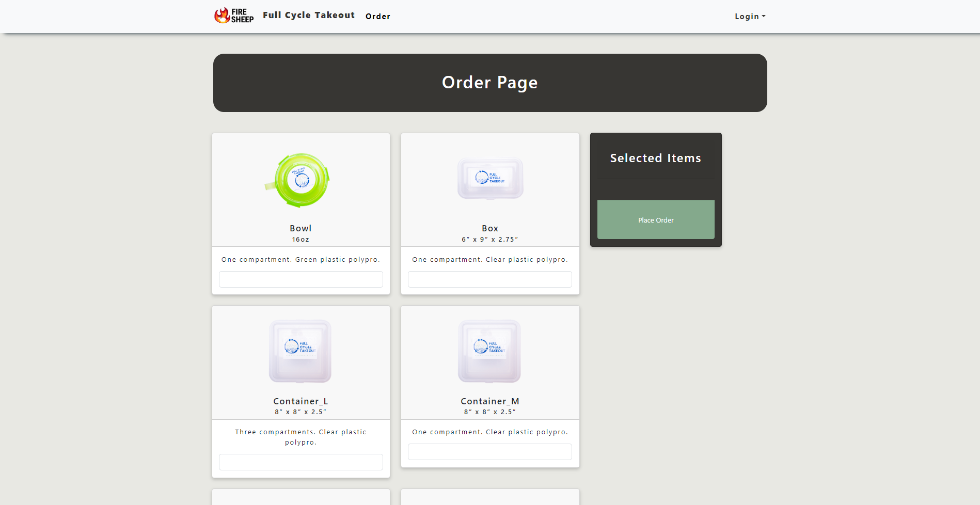Select the Container_M title text
The width and height of the screenshot is (980, 505).
[x=489, y=401]
